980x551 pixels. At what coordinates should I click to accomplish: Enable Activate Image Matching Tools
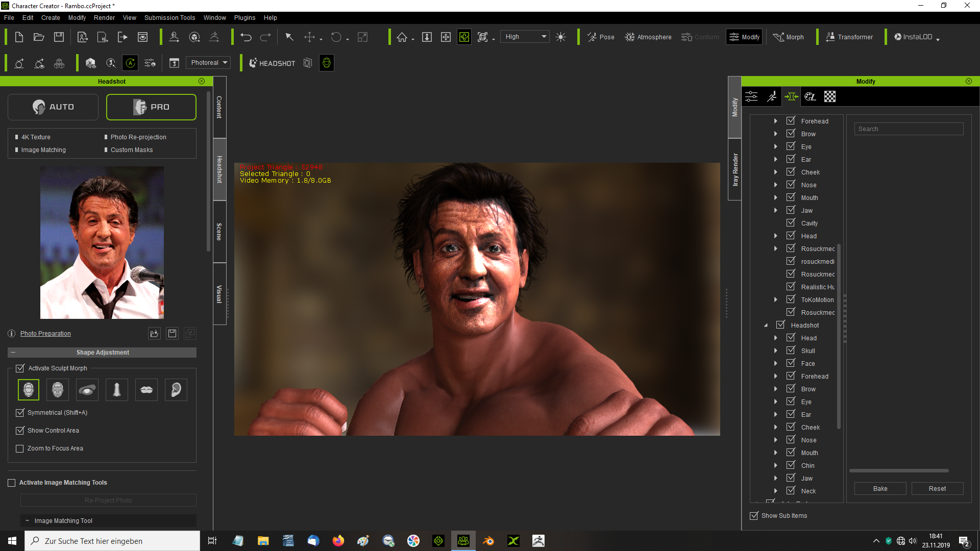click(11, 483)
